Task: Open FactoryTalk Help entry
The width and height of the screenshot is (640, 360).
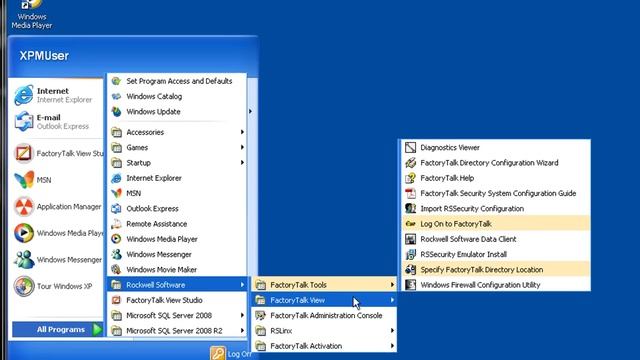Action: point(496,178)
